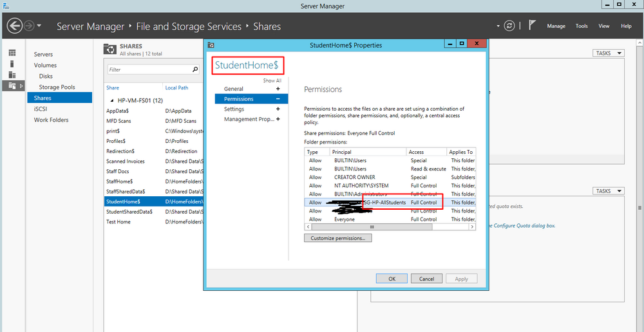Click the permissions list right scroll arrow
The width and height of the screenshot is (644, 332).
(x=472, y=226)
